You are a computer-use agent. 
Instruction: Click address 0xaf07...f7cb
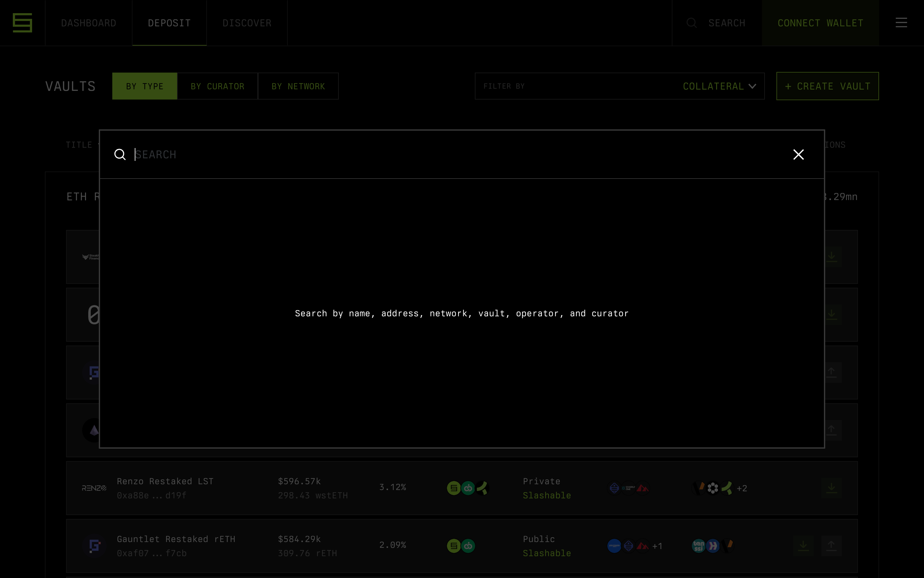(151, 553)
